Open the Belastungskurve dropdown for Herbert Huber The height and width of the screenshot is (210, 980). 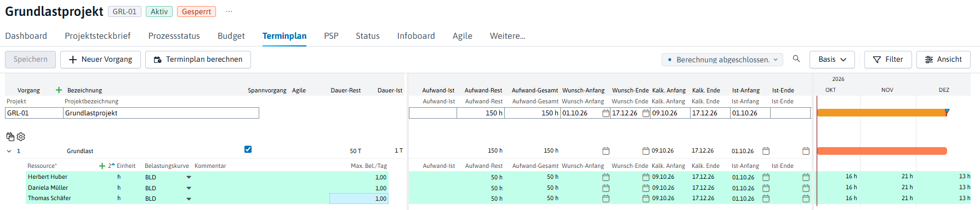click(189, 177)
